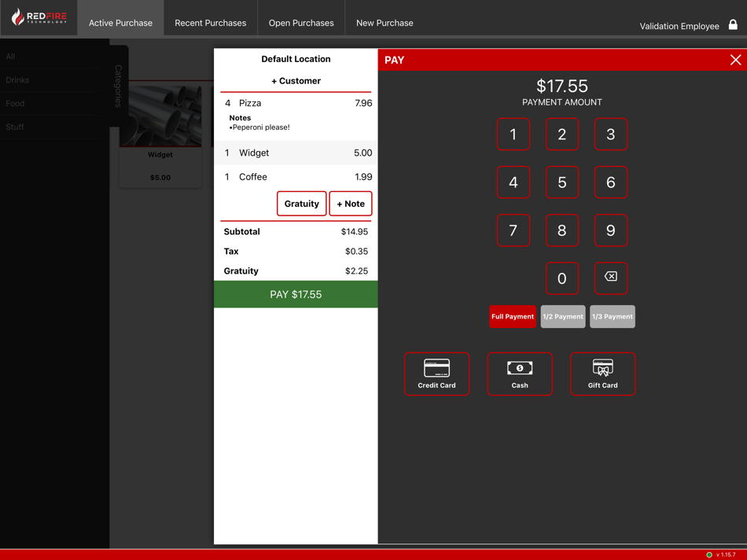Select the 1/2 Payment option
Image resolution: width=747 pixels, height=560 pixels.
[563, 316]
